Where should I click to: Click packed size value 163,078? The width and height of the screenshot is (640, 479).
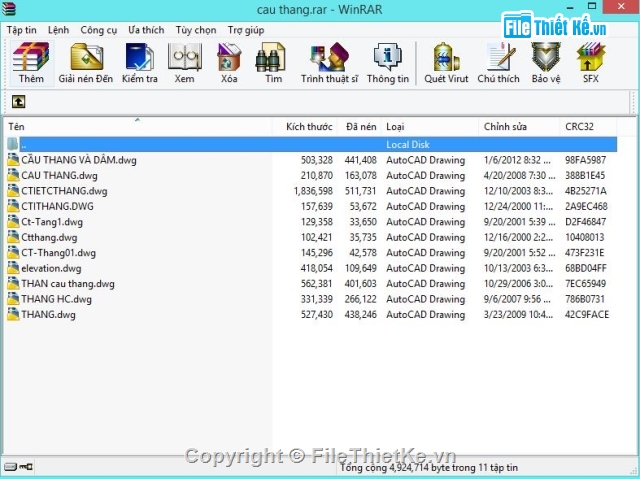point(360,175)
